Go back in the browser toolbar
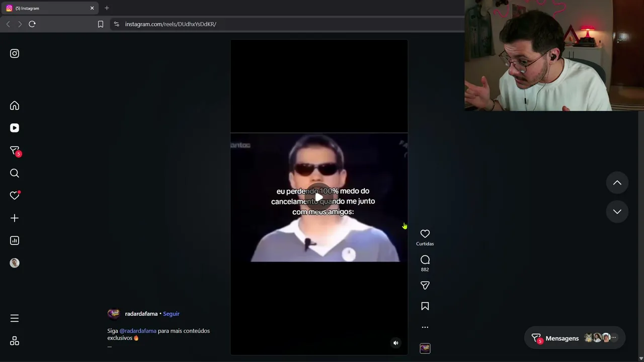 [8, 24]
